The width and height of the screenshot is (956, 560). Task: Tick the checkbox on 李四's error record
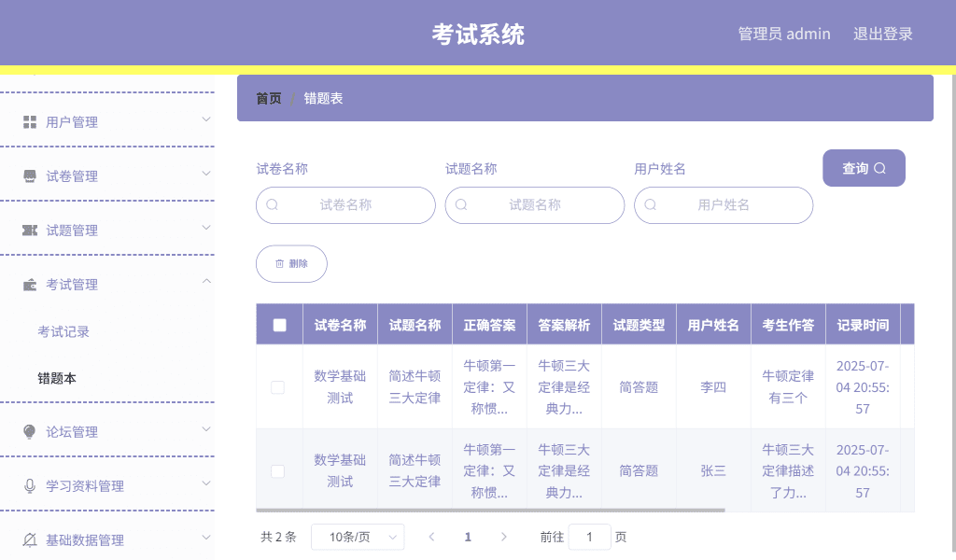277,386
